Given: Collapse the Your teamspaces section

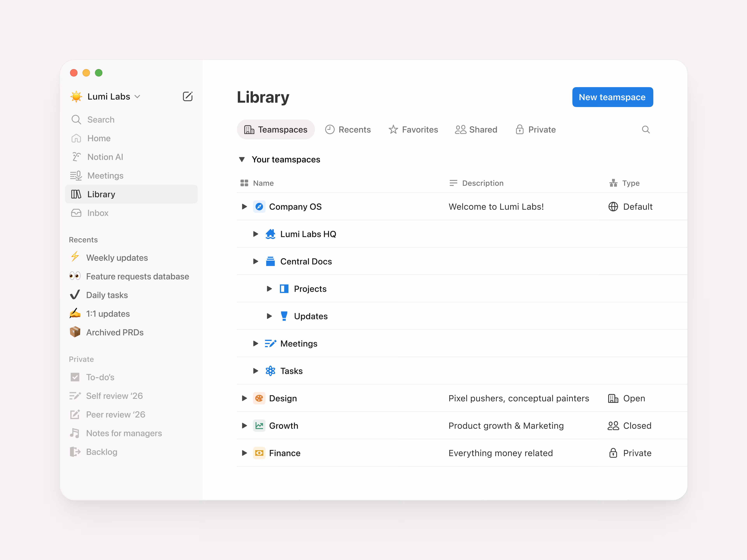Looking at the screenshot, I should pos(242,159).
